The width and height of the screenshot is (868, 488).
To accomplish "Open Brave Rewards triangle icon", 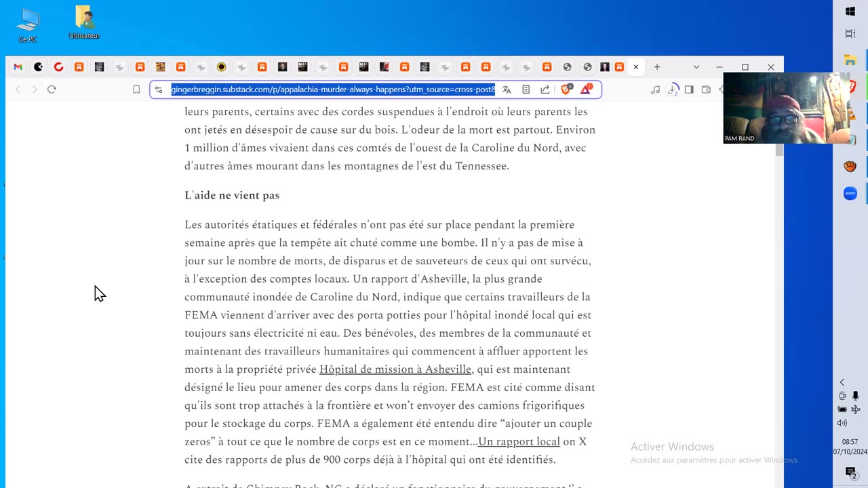I will [586, 89].
